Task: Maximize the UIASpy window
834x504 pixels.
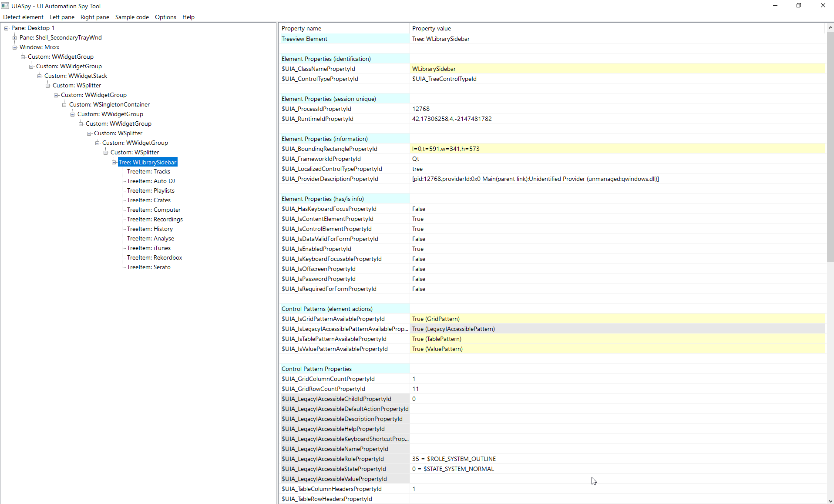Action: [x=799, y=6]
